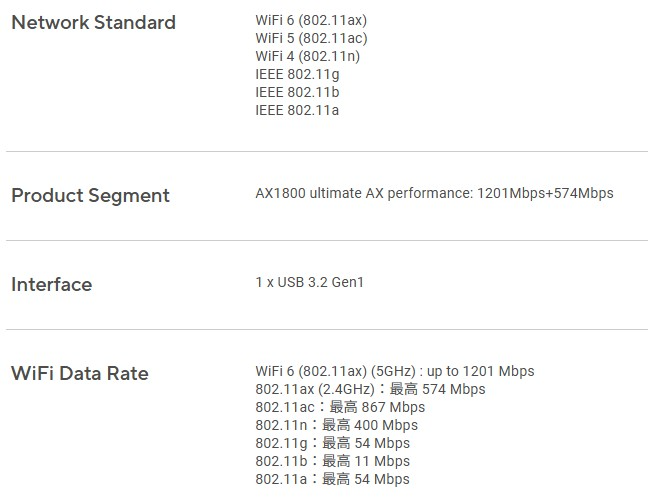Click the 802.11ax 2.4GHz 574 Mbps line

tap(370, 389)
